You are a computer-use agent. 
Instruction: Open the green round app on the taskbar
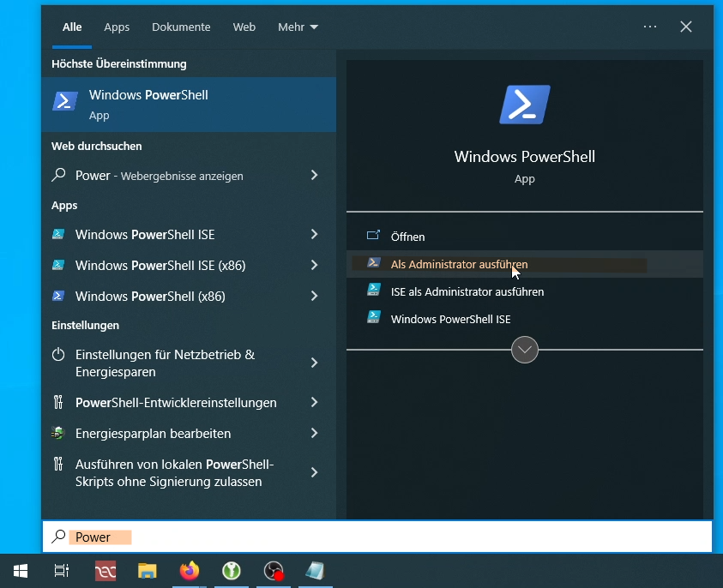[x=232, y=571]
